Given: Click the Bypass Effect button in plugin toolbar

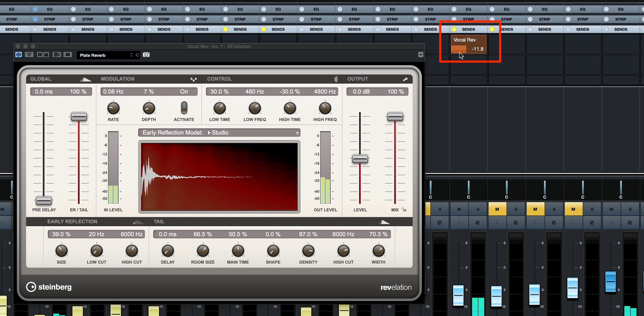Looking at the screenshot, I should point(29,55).
